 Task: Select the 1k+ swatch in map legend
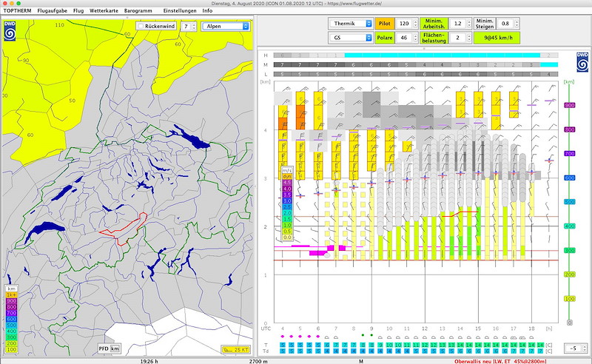[12, 295]
